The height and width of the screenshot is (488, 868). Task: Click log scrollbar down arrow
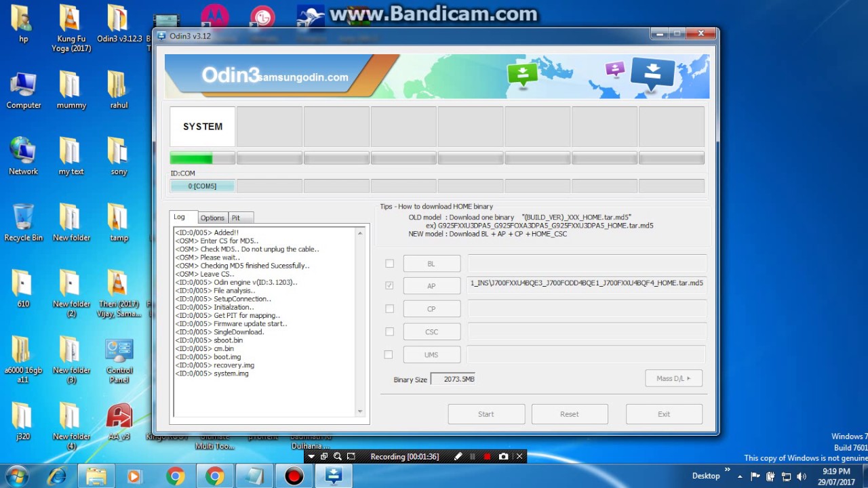click(x=360, y=411)
